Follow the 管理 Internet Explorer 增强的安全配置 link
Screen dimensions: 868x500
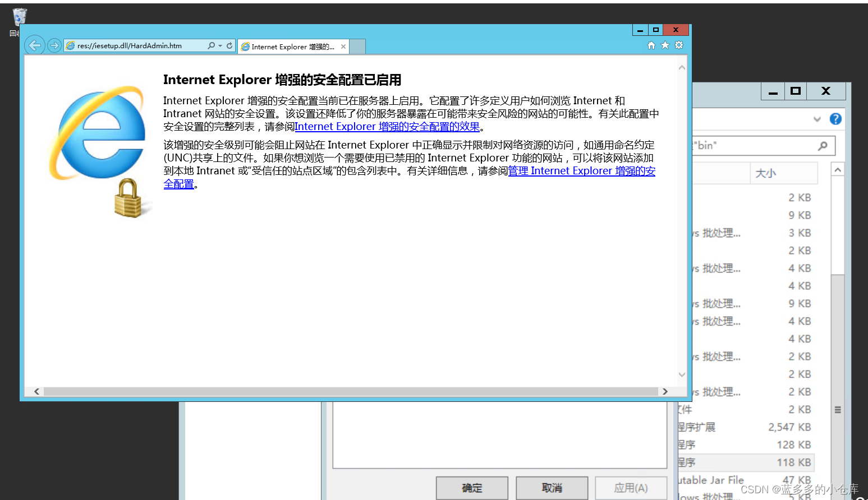pos(582,171)
